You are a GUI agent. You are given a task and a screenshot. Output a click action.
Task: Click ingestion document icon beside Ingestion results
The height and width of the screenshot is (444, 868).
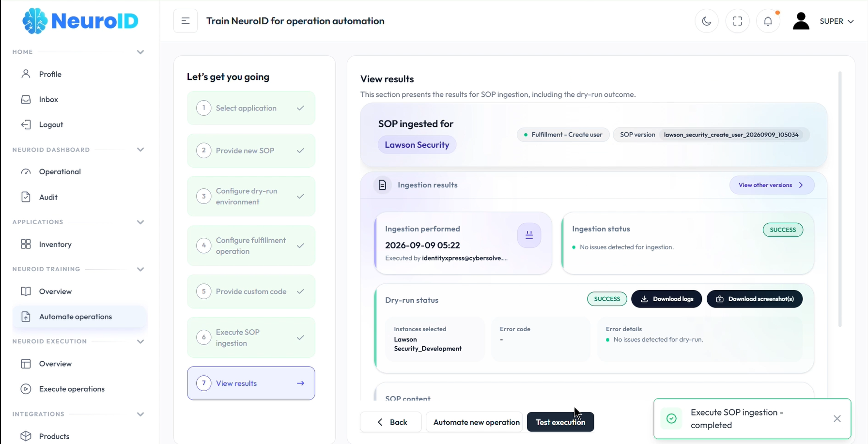click(x=382, y=185)
